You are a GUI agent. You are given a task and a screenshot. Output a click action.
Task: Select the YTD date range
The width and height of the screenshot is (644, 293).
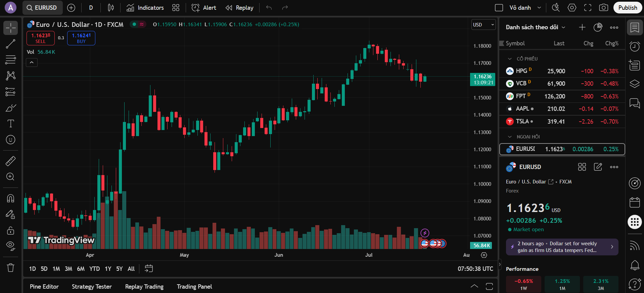coord(94,269)
